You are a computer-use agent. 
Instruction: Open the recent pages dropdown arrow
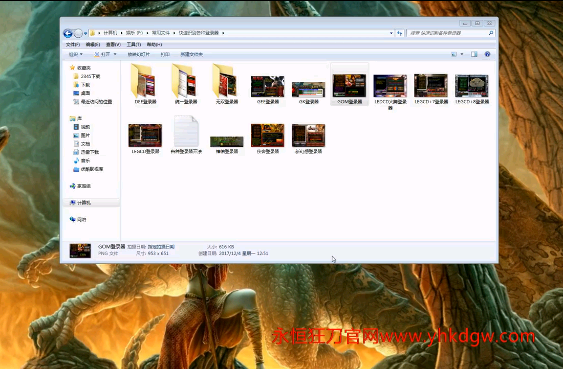pos(85,33)
